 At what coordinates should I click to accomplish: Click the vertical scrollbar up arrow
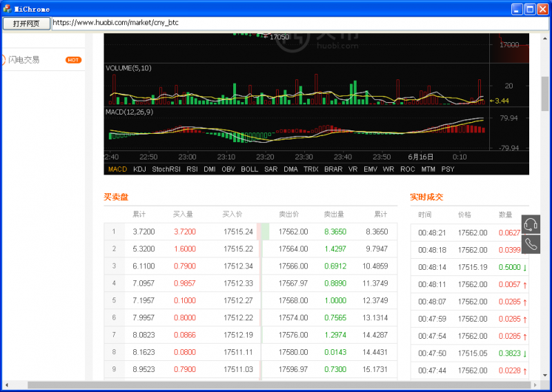coord(545,39)
